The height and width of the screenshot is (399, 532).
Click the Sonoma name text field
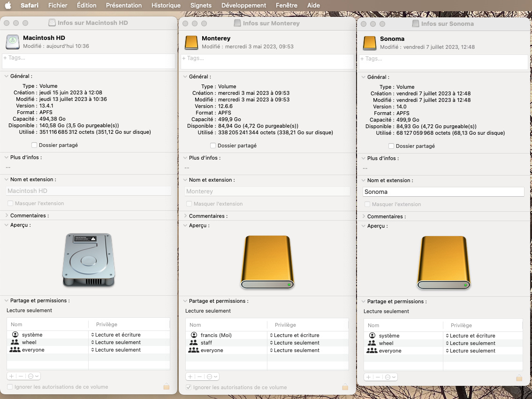pos(443,192)
